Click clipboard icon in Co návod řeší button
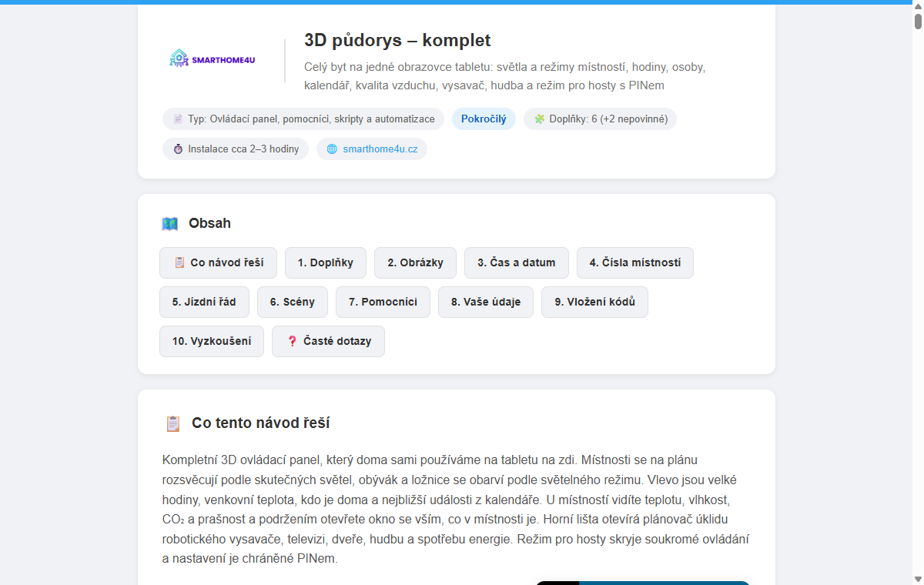 [179, 262]
